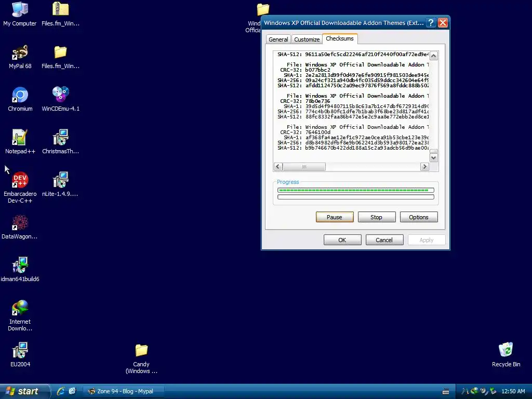This screenshot has width=532, height=399.
Task: Open the DataWagon desktop shortcut
Action: point(20,227)
